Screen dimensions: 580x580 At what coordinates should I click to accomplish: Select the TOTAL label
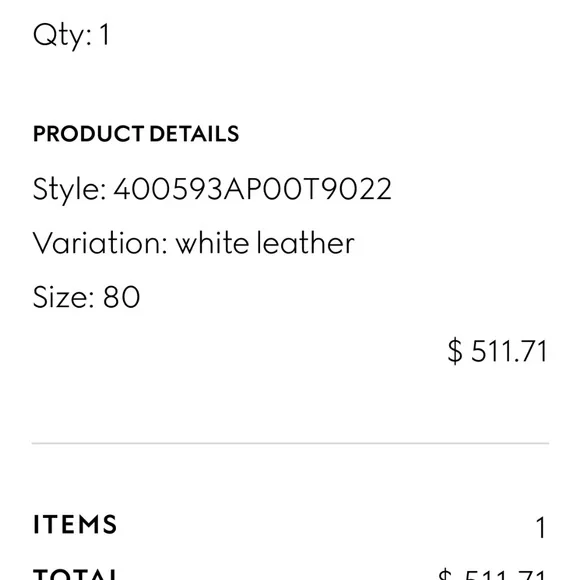[75, 574]
